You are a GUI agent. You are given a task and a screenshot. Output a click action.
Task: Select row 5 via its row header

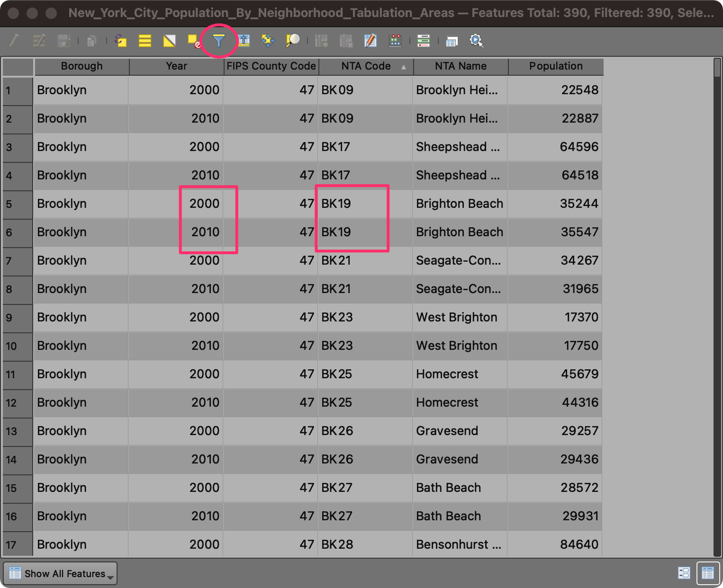[18, 204]
